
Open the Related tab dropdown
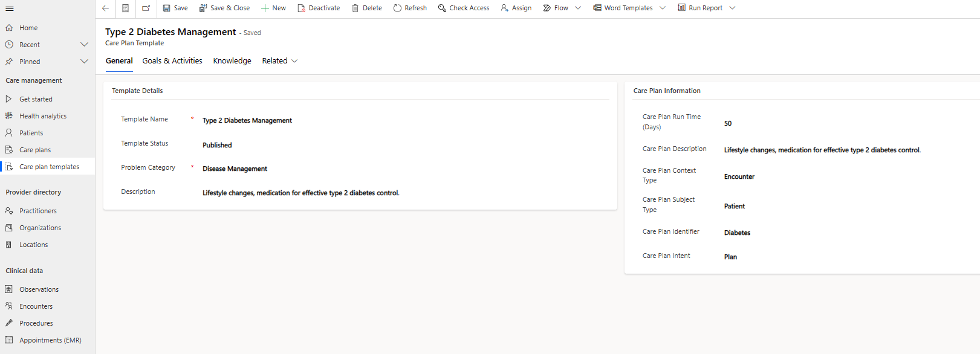[x=280, y=61]
